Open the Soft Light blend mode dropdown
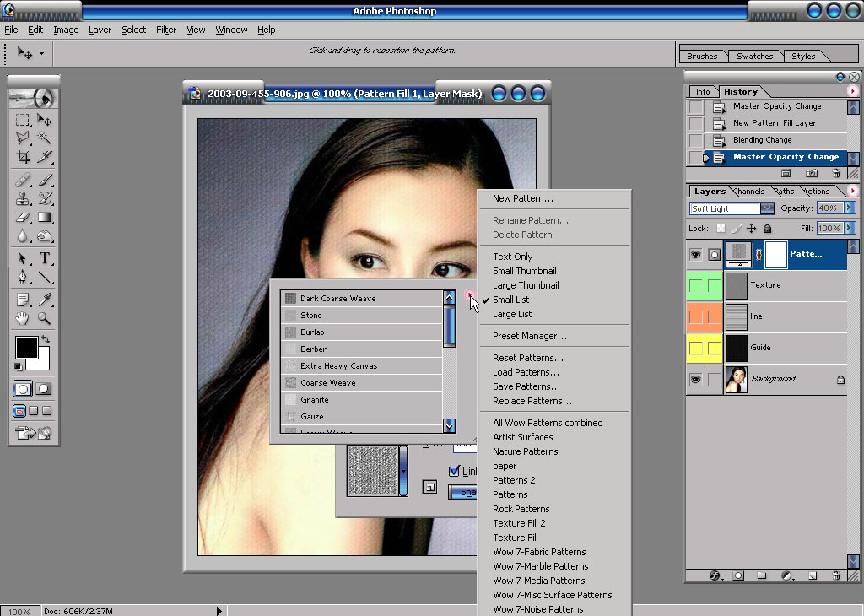Viewport: 864px width, 616px height. [x=768, y=208]
